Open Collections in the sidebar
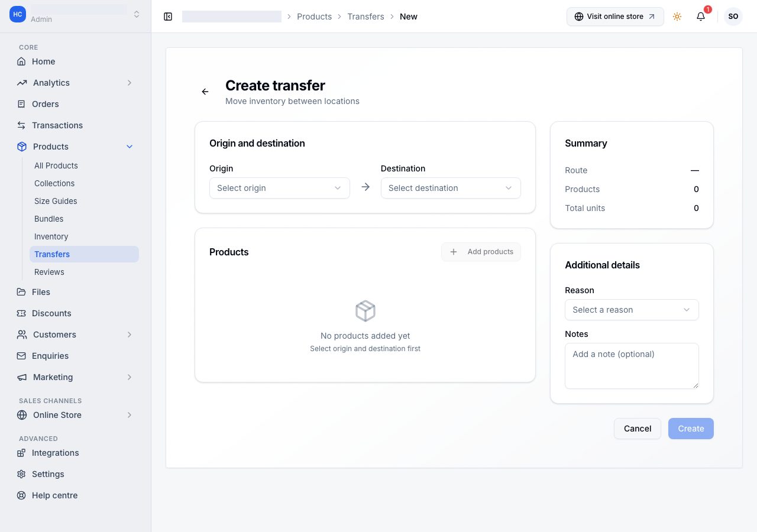Viewport: 757px width, 532px height. [84, 183]
